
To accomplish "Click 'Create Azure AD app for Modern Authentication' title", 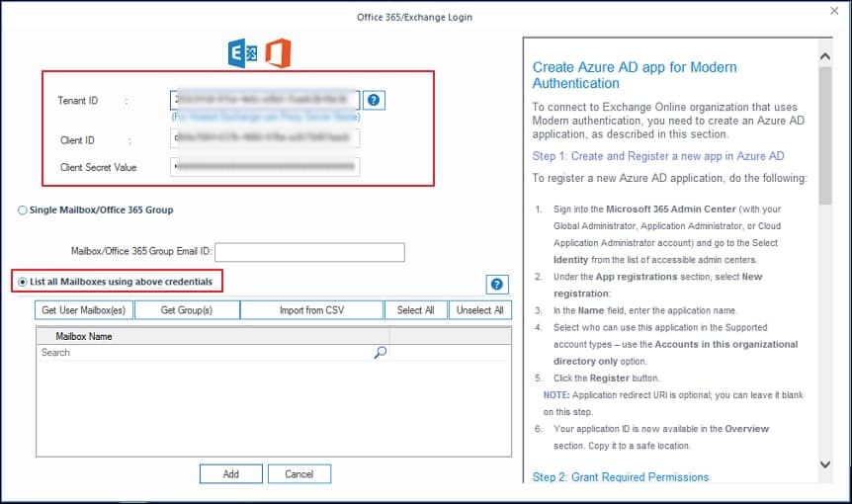I will click(635, 75).
